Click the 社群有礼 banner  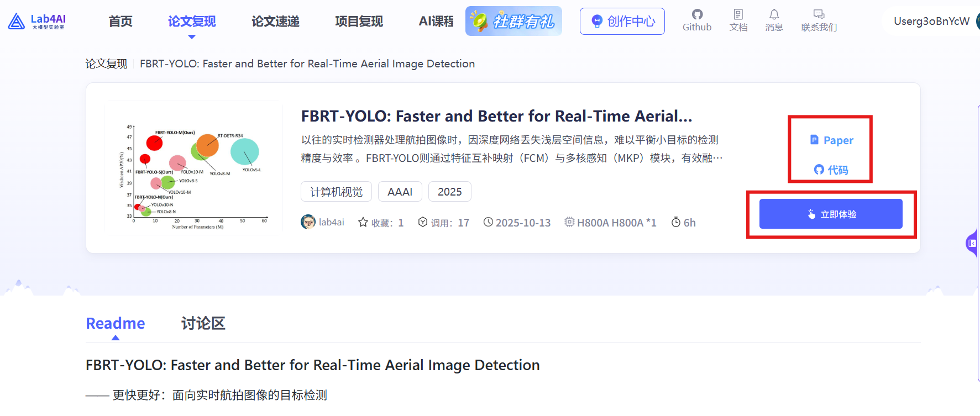(x=513, y=22)
